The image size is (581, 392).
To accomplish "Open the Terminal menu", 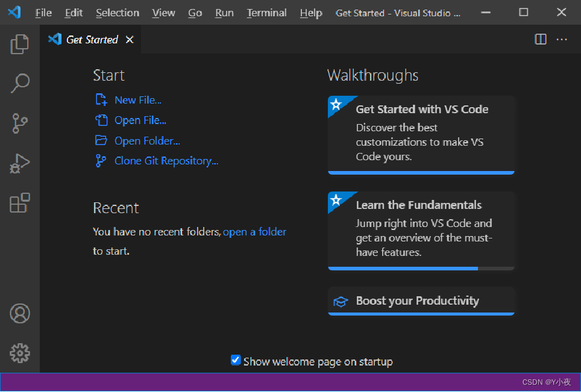I will (x=267, y=13).
